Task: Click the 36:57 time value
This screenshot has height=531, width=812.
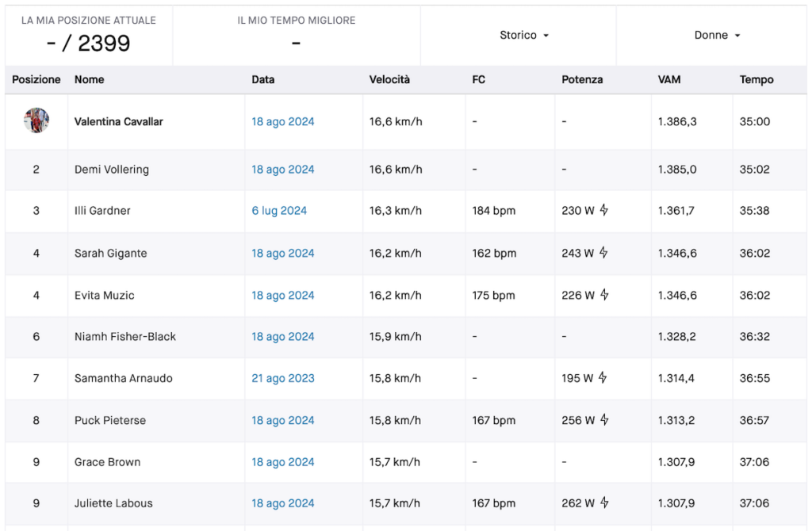Action: click(754, 420)
